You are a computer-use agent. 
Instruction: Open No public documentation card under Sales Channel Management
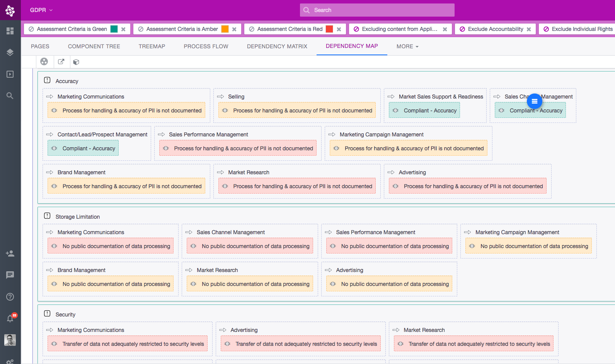[250, 246]
